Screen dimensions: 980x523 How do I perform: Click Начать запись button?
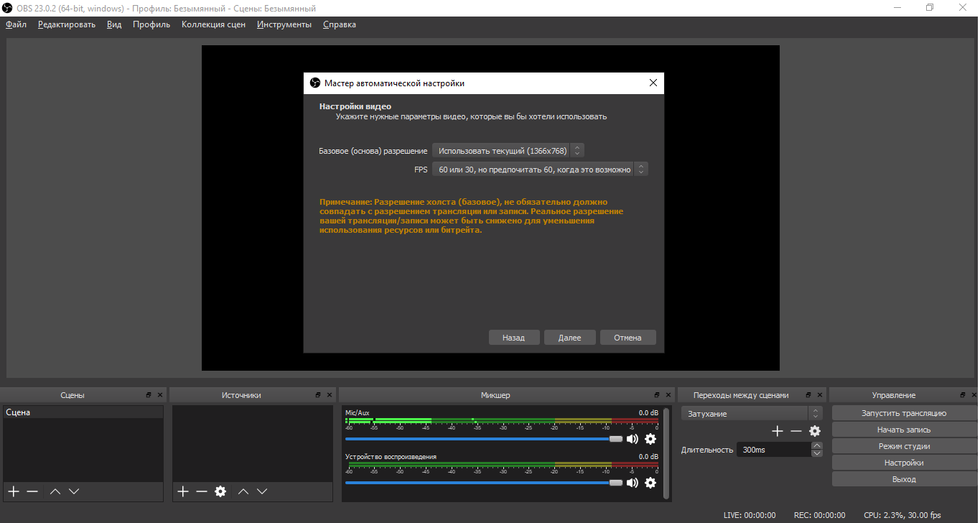(x=904, y=430)
